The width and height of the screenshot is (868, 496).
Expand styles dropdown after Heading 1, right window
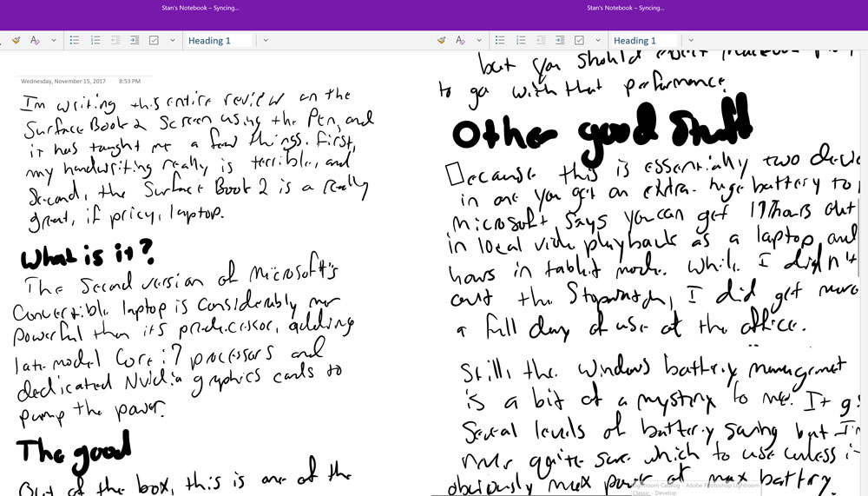[x=691, y=40]
